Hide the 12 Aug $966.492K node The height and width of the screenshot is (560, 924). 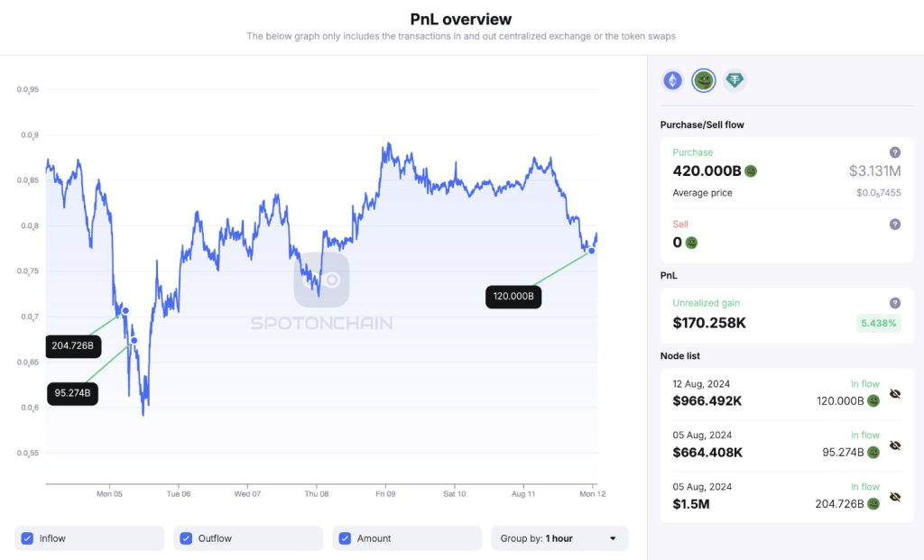click(x=895, y=394)
